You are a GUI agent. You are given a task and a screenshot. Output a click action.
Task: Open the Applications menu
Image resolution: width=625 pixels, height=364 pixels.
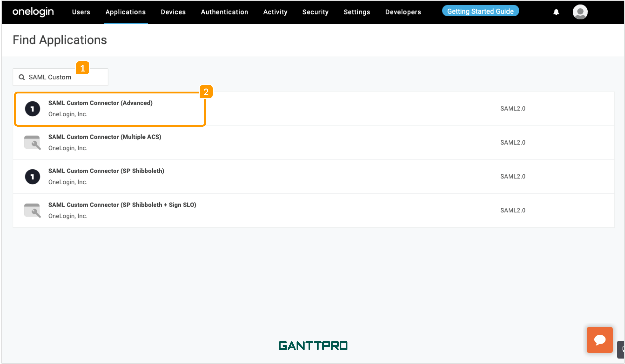click(x=126, y=12)
